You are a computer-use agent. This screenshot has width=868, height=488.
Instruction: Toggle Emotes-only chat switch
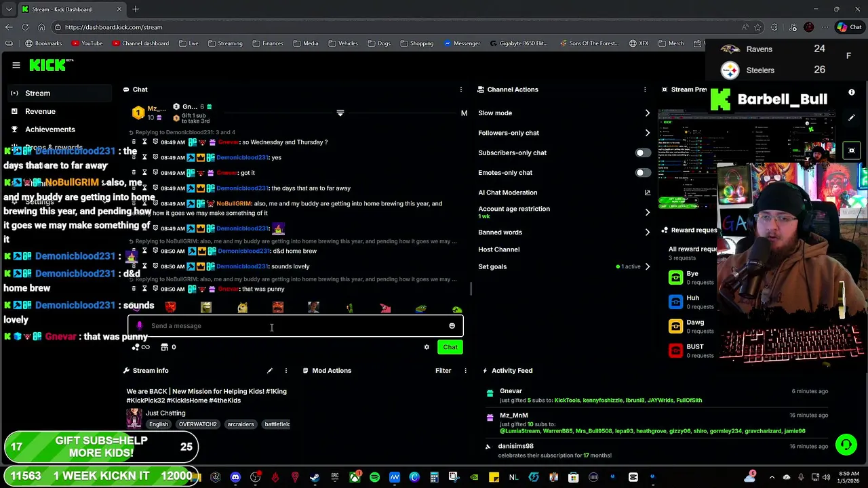click(x=642, y=173)
